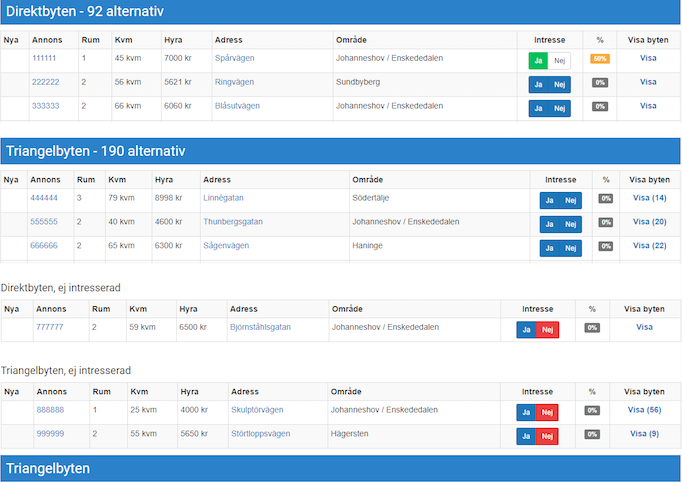Open Visa (14) swaps for Linnégatan
682x486 pixels.
pyautogui.click(x=649, y=198)
